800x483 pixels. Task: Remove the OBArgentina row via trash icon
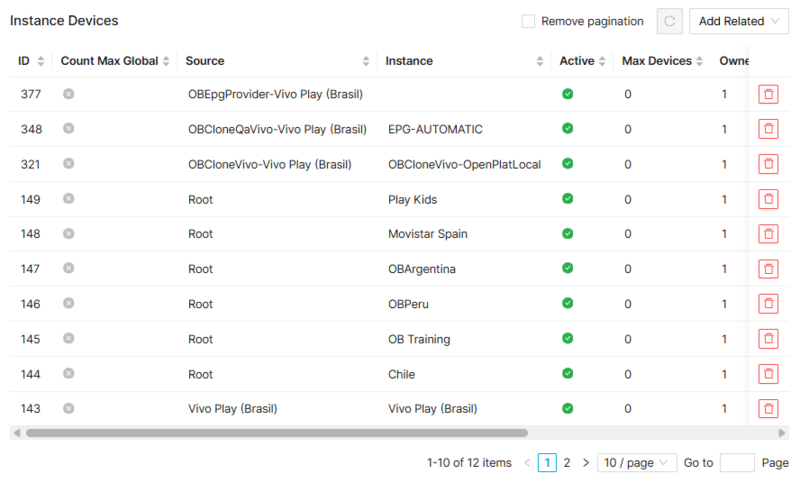point(768,269)
